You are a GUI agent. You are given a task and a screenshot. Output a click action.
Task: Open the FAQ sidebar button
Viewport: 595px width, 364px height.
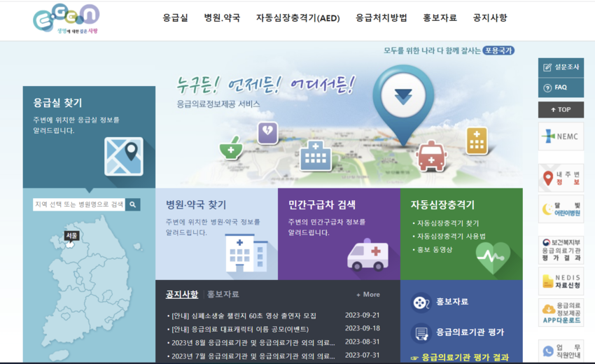561,87
